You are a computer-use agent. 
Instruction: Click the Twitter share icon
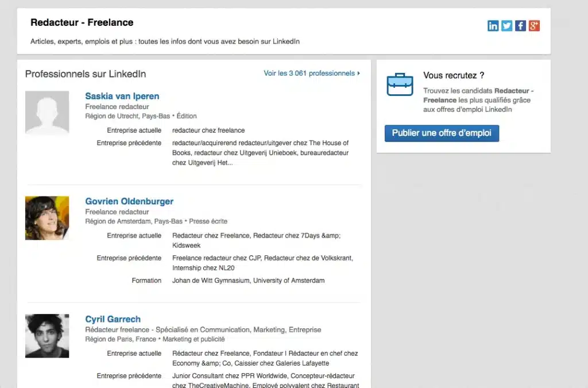[x=506, y=25]
